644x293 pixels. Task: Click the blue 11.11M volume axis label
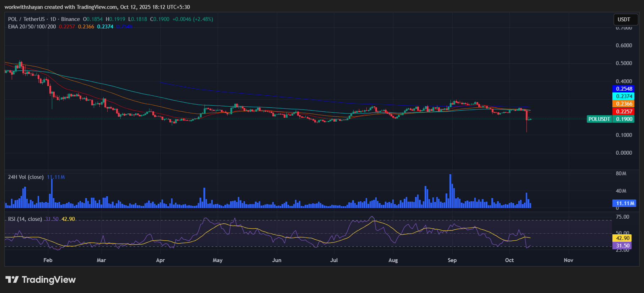(x=624, y=203)
